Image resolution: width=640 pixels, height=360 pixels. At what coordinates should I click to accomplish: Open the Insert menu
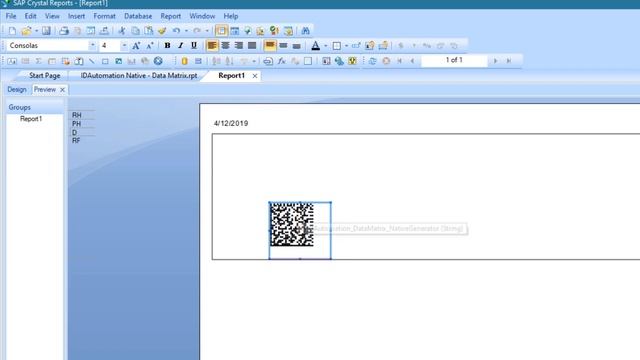[x=76, y=16]
